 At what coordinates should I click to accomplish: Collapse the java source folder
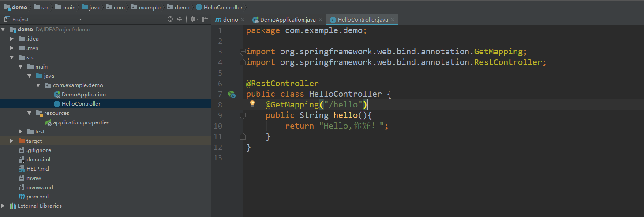(29, 76)
